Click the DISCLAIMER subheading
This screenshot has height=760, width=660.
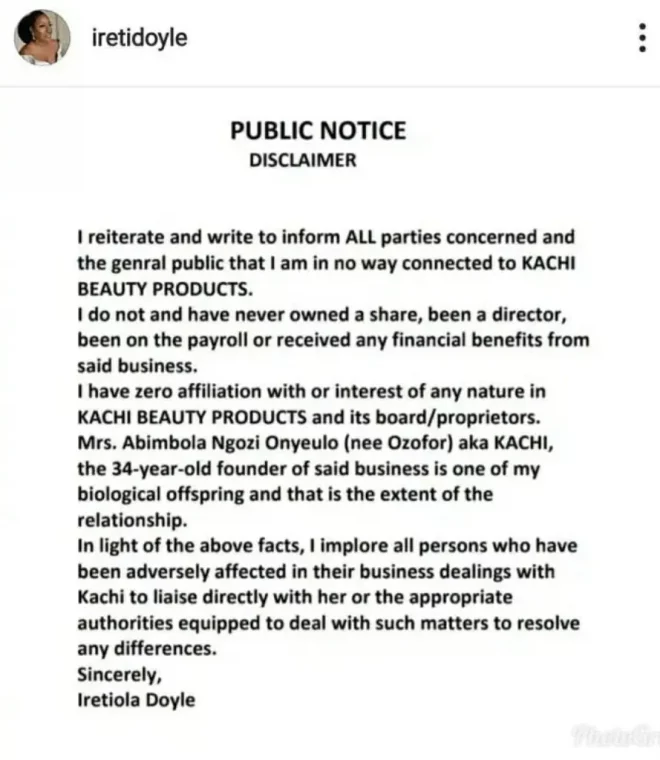tap(302, 159)
